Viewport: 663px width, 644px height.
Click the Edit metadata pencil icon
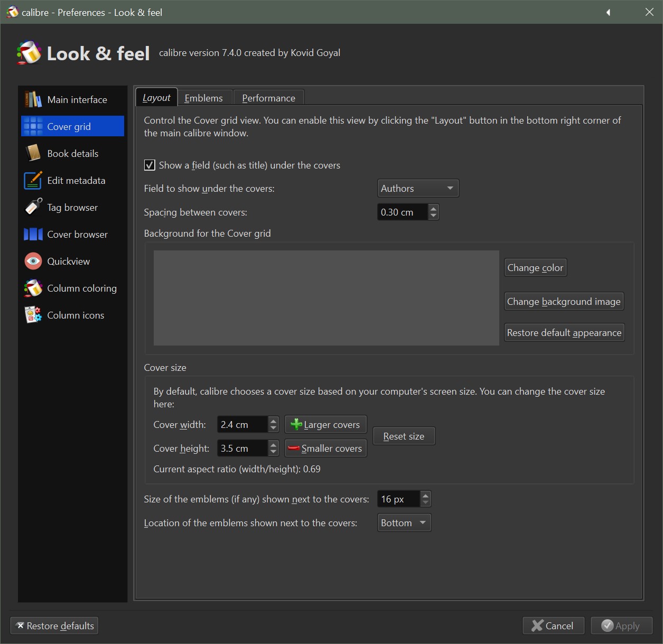(x=33, y=180)
